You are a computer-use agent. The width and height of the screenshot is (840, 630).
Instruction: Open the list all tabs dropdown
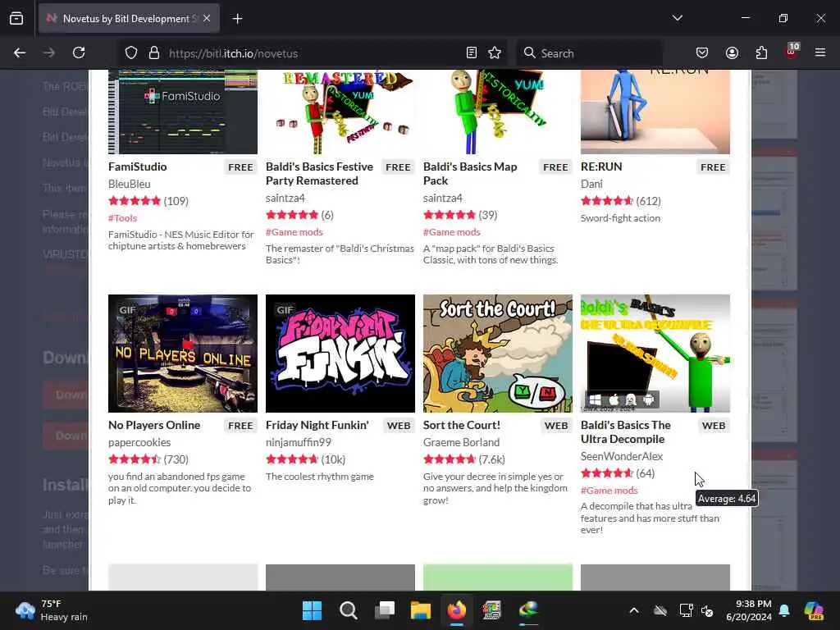(x=677, y=18)
